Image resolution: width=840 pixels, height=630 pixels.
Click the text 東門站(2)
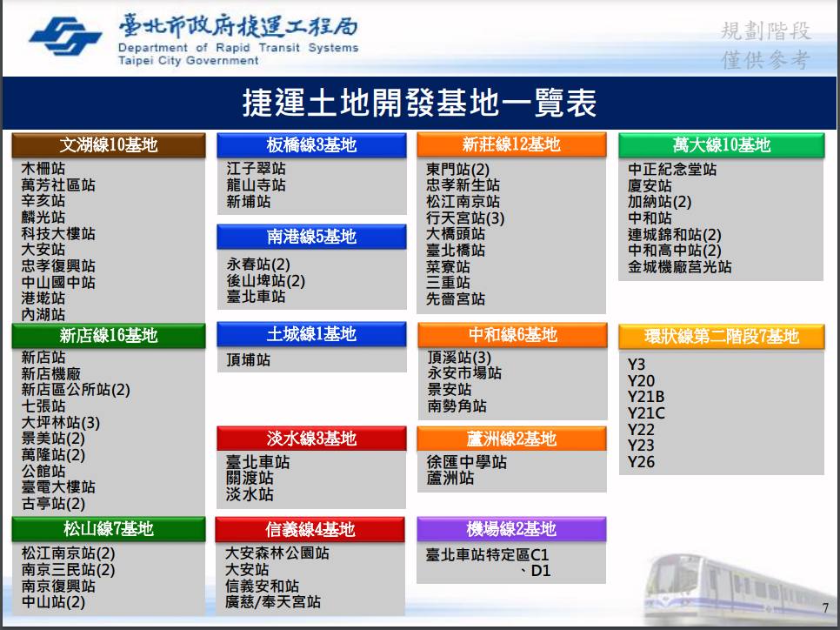click(457, 169)
